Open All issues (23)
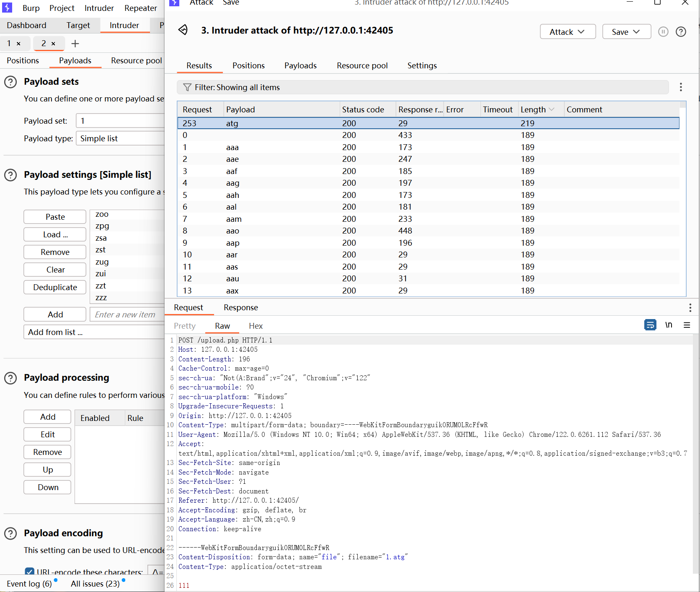Image resolution: width=700 pixels, height=592 pixels. [95, 584]
